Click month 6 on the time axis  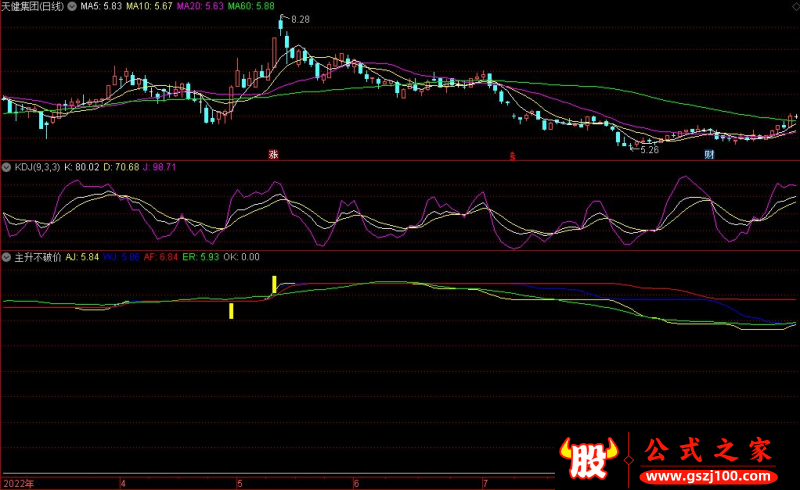click(x=356, y=482)
